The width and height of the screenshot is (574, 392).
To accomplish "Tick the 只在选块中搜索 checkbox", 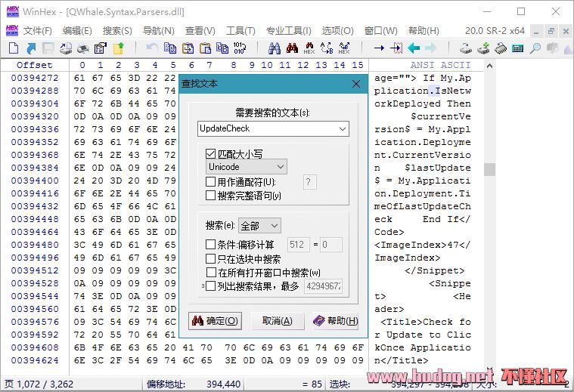I will (x=210, y=259).
